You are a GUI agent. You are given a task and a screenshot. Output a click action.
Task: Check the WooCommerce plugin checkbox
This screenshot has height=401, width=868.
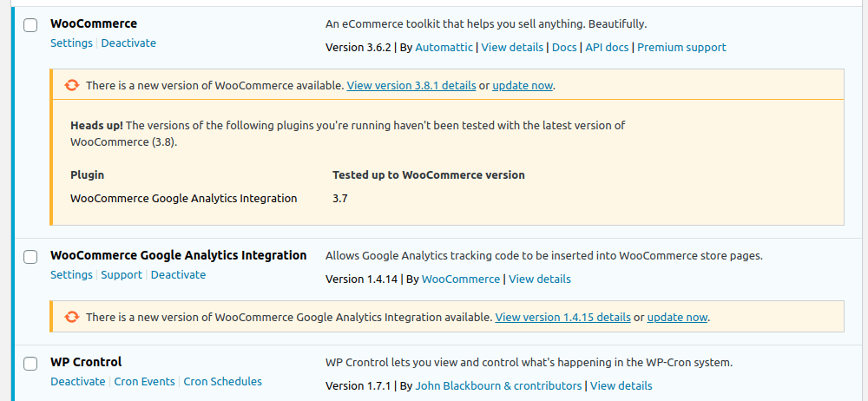[30, 25]
